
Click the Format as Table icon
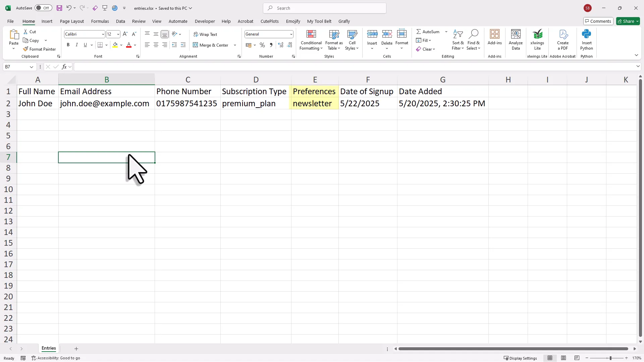(x=334, y=34)
